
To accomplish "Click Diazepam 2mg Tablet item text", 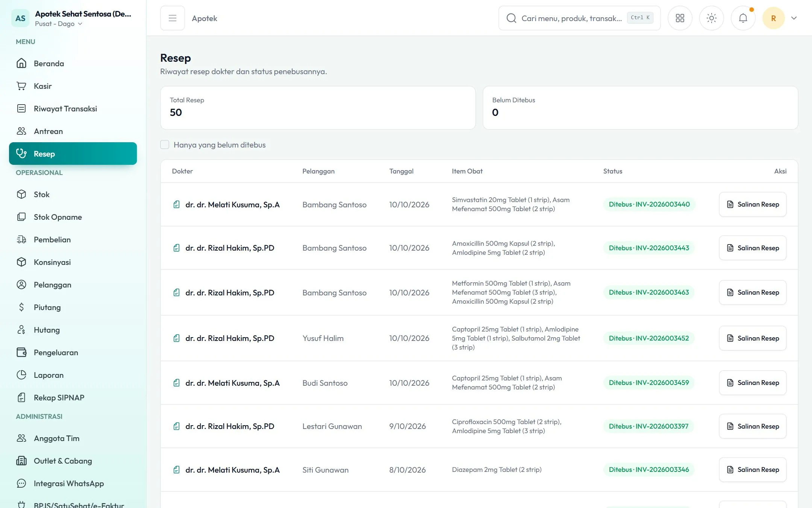I will coord(497,470).
